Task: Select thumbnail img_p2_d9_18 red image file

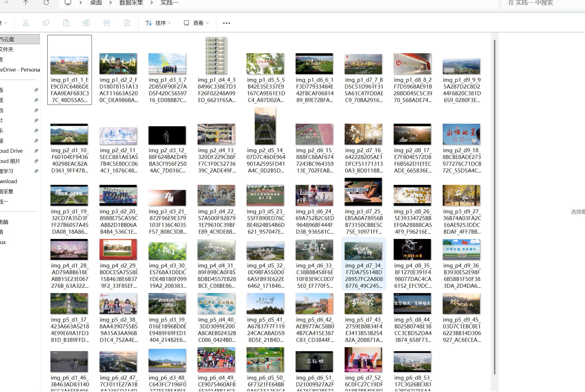Action: [461, 134]
